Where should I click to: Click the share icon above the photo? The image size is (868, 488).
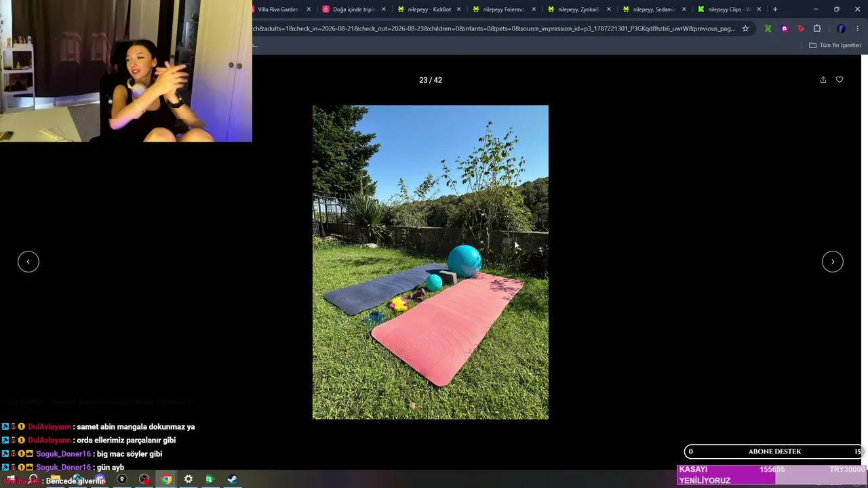[823, 80]
